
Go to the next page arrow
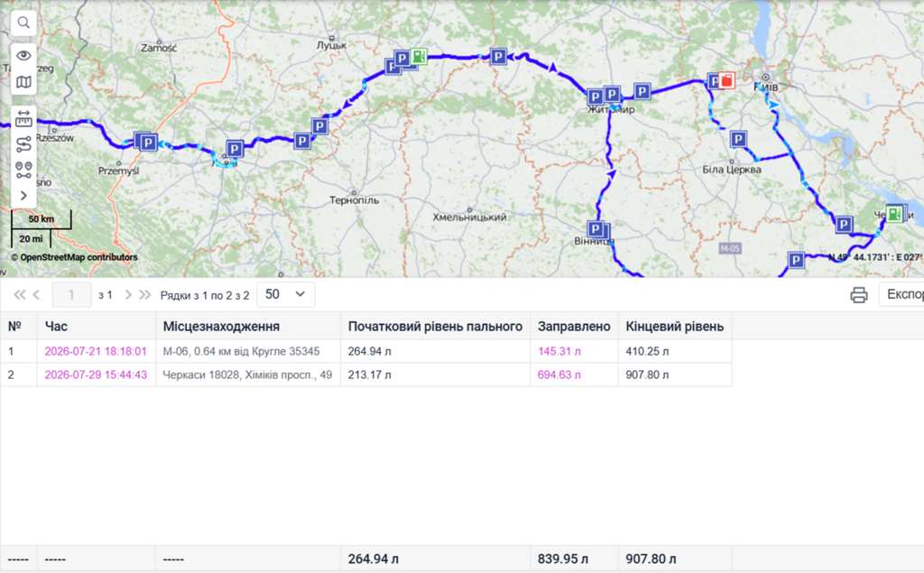click(x=128, y=295)
